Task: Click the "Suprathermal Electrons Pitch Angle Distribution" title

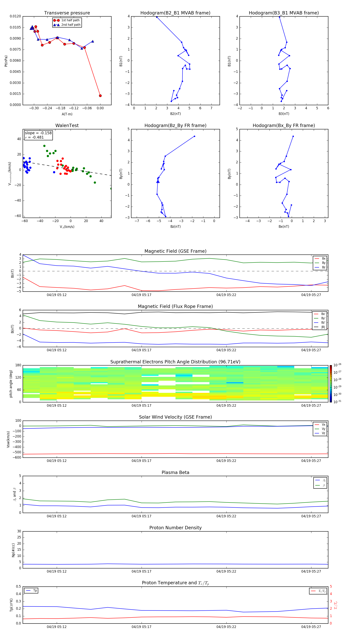Action: 175,362
